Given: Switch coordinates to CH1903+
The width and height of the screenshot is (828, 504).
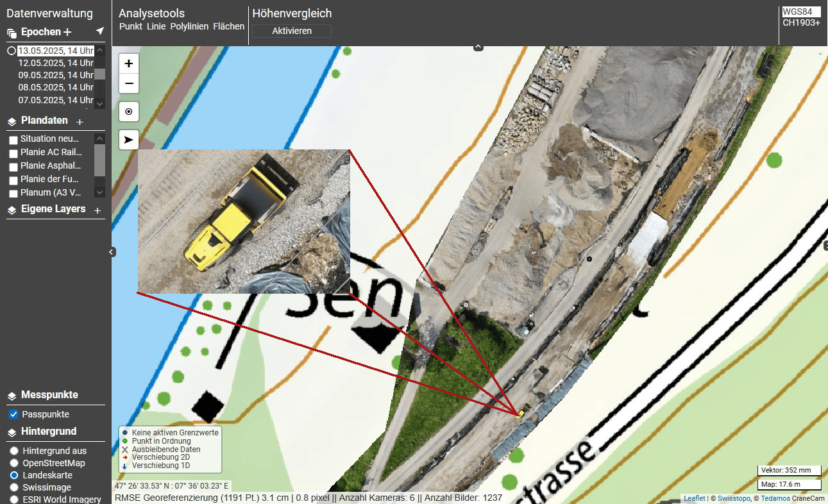Looking at the screenshot, I should pos(802,22).
